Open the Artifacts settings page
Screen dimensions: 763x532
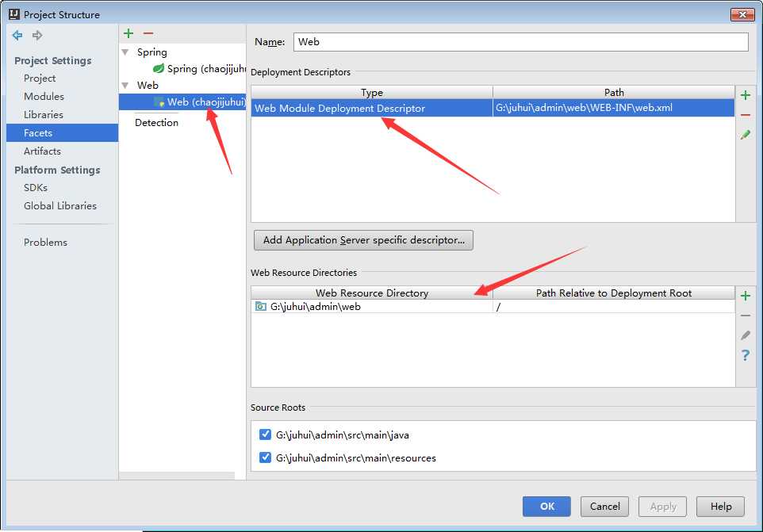click(x=42, y=151)
